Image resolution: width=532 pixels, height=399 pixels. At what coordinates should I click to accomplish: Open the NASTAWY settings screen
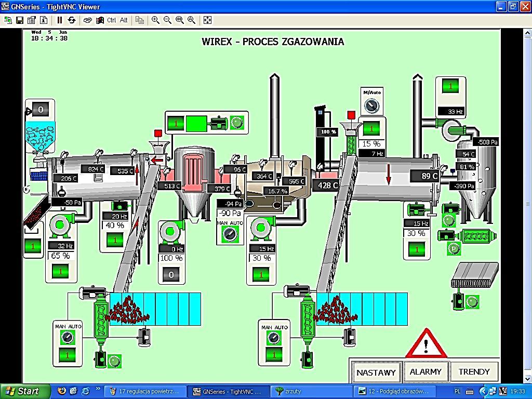click(x=376, y=373)
